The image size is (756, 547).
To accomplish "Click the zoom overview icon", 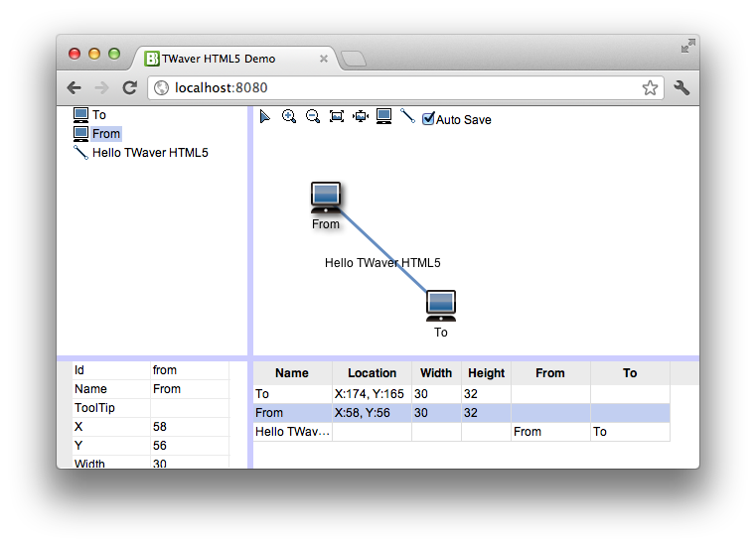I will 337,116.
